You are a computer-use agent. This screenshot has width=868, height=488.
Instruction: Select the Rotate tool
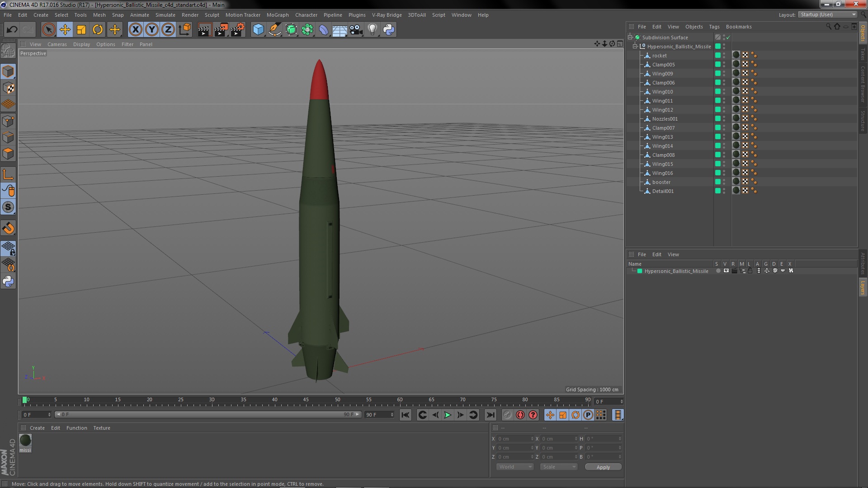(98, 30)
